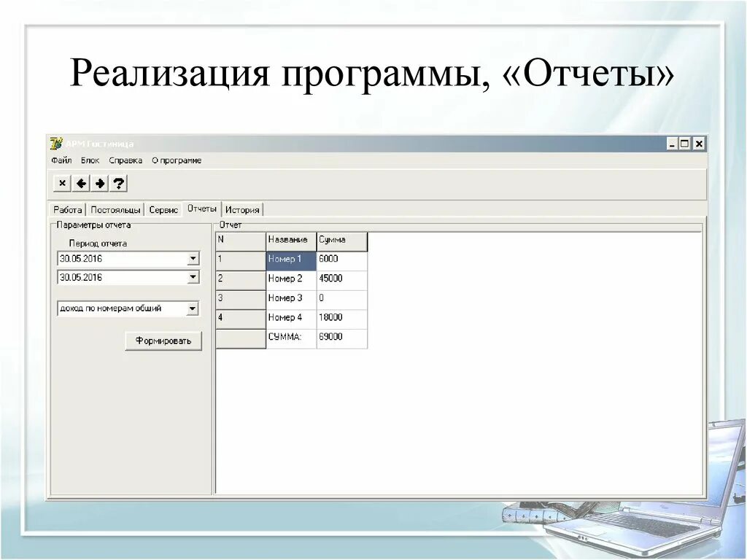Open the Файл menu

(61, 160)
